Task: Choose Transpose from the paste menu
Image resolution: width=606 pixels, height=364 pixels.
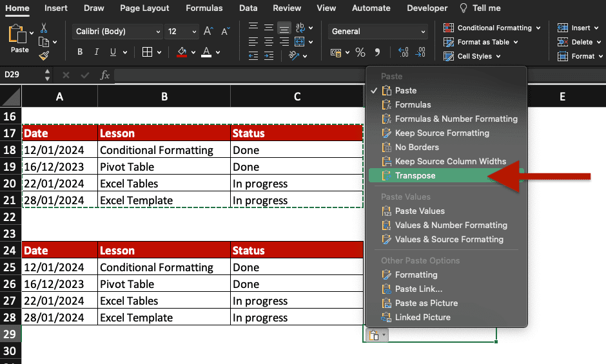Action: pyautogui.click(x=415, y=175)
